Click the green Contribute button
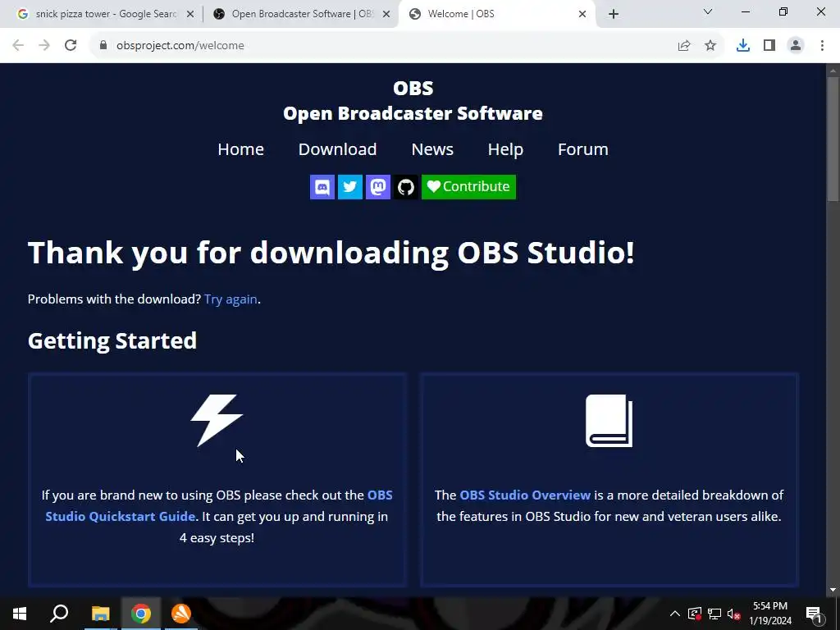The width and height of the screenshot is (840, 630). coord(468,187)
